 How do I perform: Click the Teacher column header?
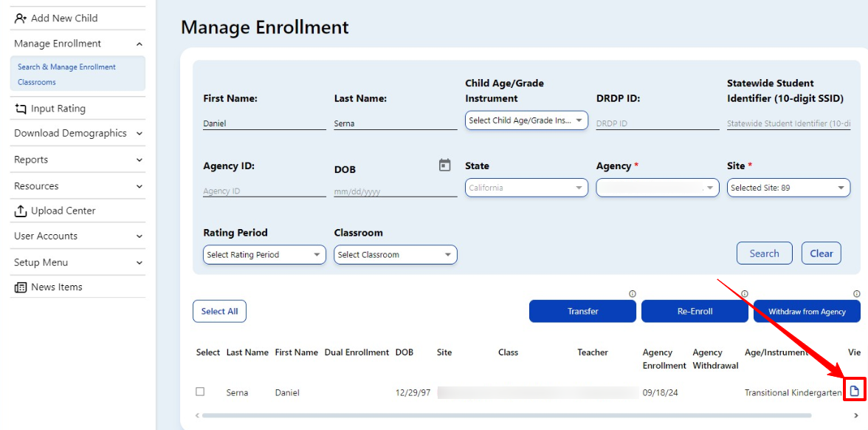593,352
